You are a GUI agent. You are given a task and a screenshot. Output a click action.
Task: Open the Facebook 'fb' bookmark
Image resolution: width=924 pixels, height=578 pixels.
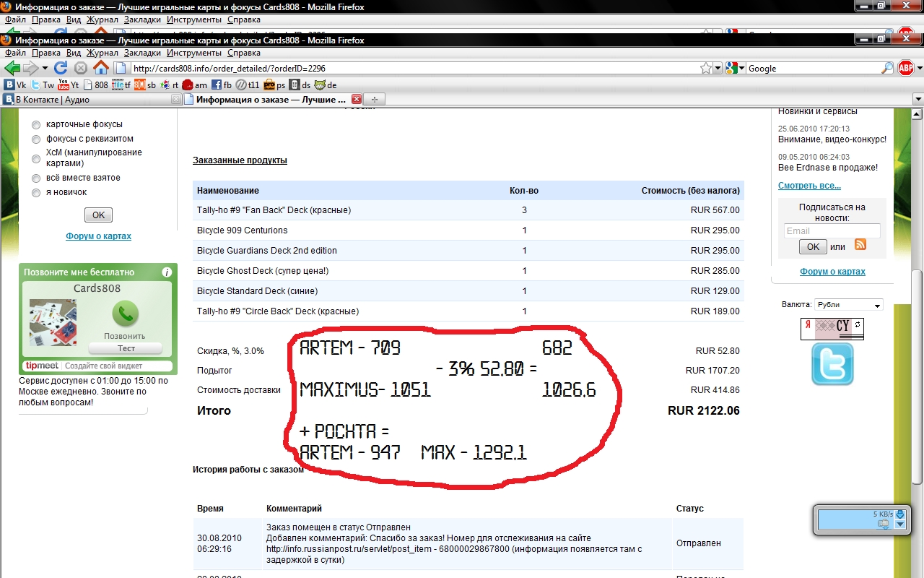(x=222, y=85)
